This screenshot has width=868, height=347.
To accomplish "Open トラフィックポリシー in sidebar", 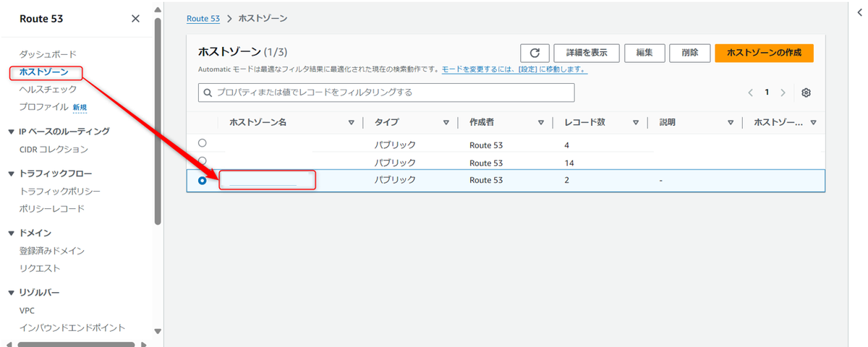I will coord(60,192).
